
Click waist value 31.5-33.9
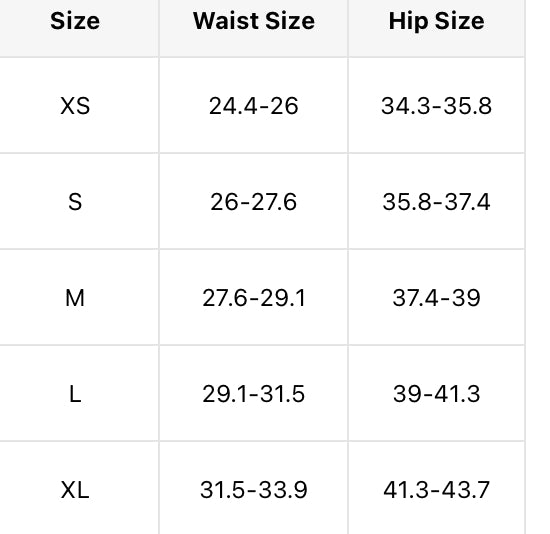[254, 490]
